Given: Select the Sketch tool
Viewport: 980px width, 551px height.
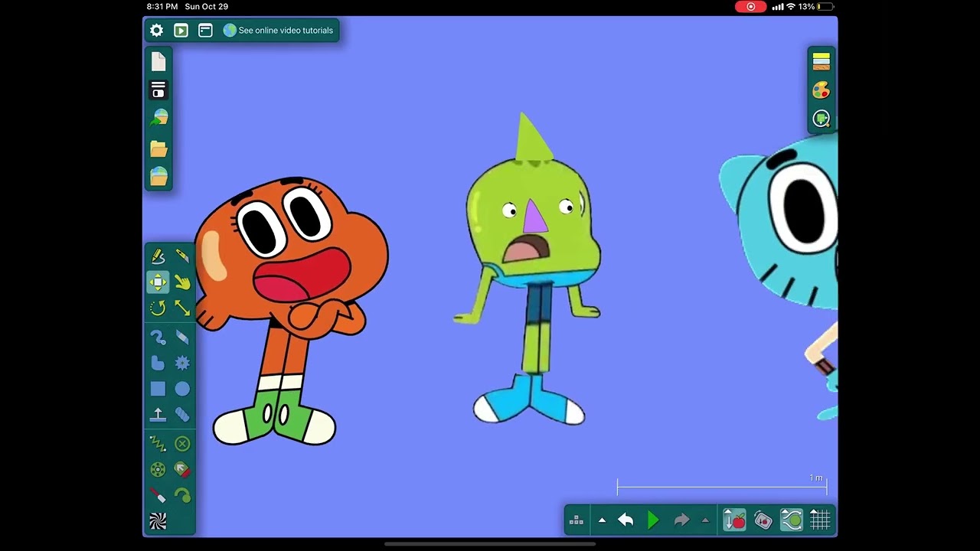Looking at the screenshot, I should click(158, 256).
